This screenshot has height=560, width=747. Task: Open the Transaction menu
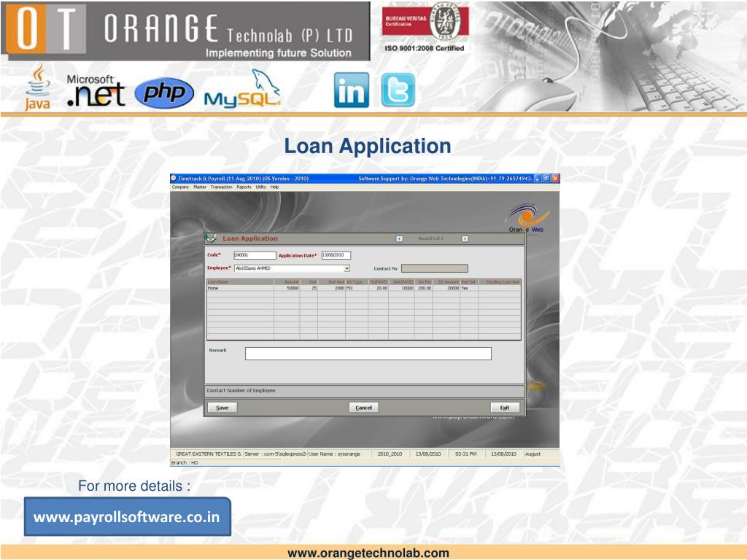tap(222, 187)
